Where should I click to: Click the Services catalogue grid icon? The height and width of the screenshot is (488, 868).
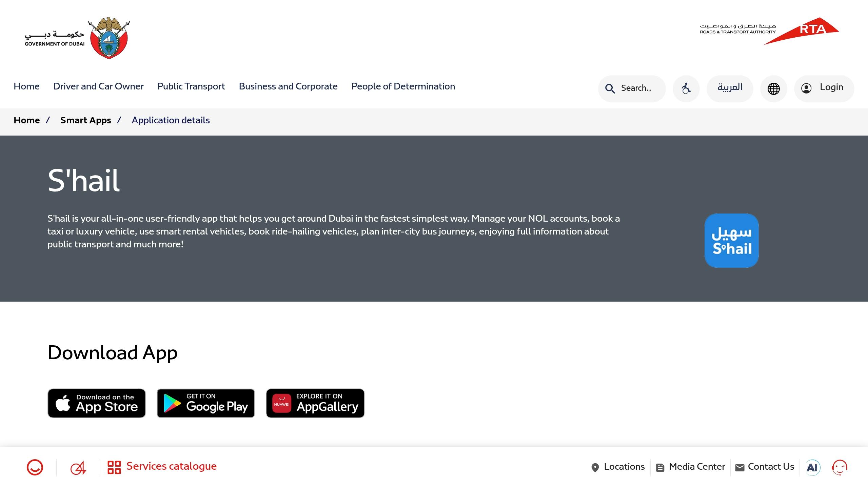coord(114,467)
